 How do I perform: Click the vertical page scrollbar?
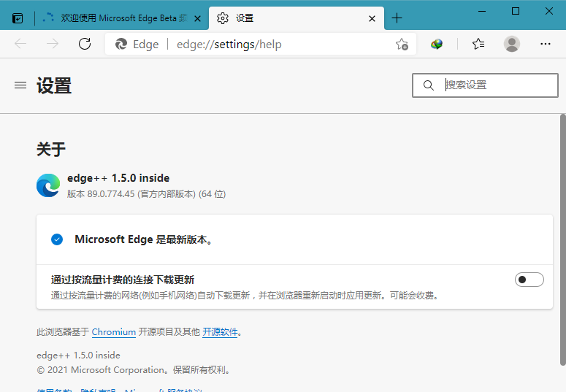(x=562, y=239)
